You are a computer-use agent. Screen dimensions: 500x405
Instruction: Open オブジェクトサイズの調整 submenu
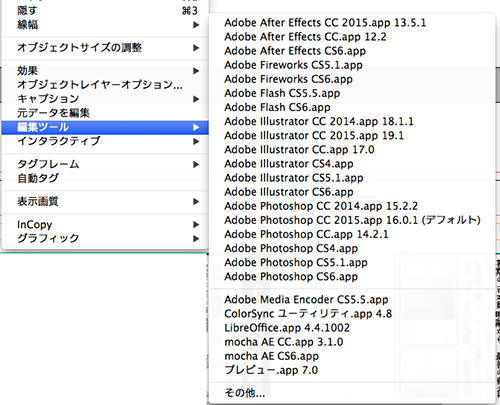tap(105, 48)
